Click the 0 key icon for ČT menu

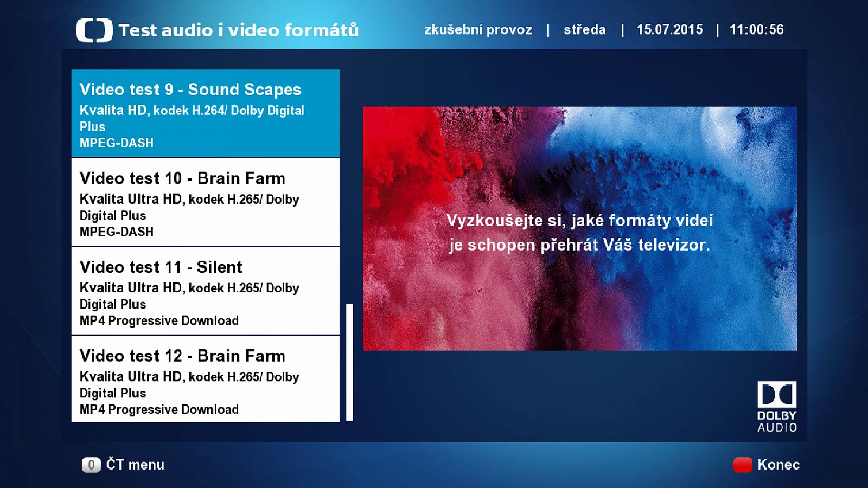[91, 465]
